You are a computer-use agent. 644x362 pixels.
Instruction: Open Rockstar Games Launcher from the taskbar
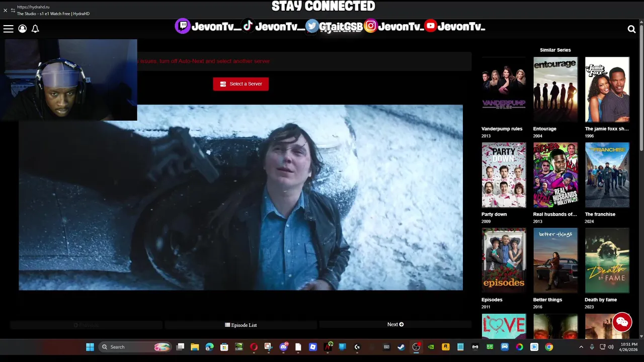click(445, 347)
